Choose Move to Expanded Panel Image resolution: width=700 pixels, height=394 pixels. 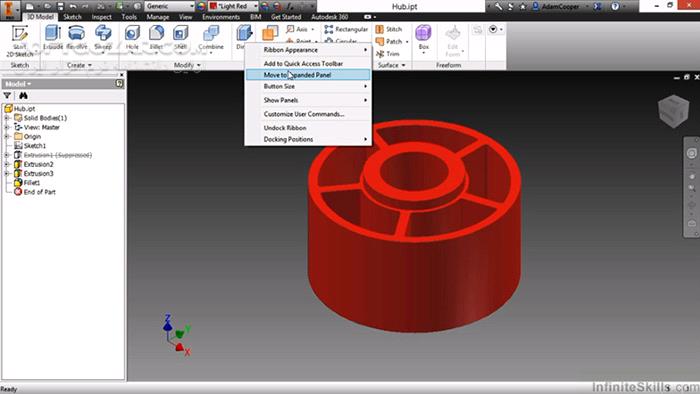[308, 75]
